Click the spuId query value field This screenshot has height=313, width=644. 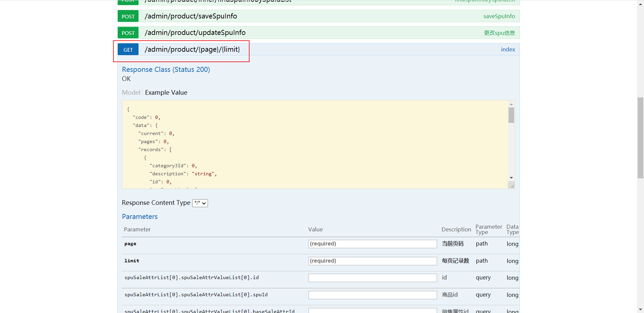372,295
